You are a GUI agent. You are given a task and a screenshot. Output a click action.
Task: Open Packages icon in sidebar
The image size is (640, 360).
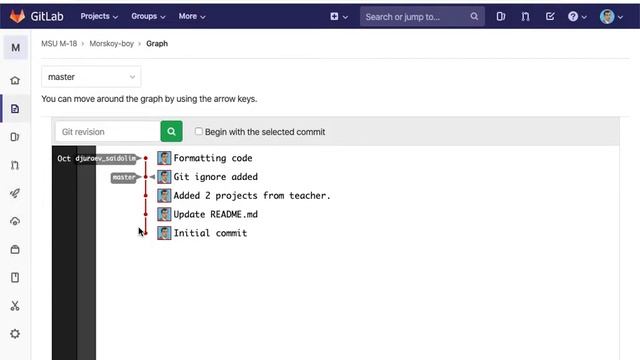point(15,249)
